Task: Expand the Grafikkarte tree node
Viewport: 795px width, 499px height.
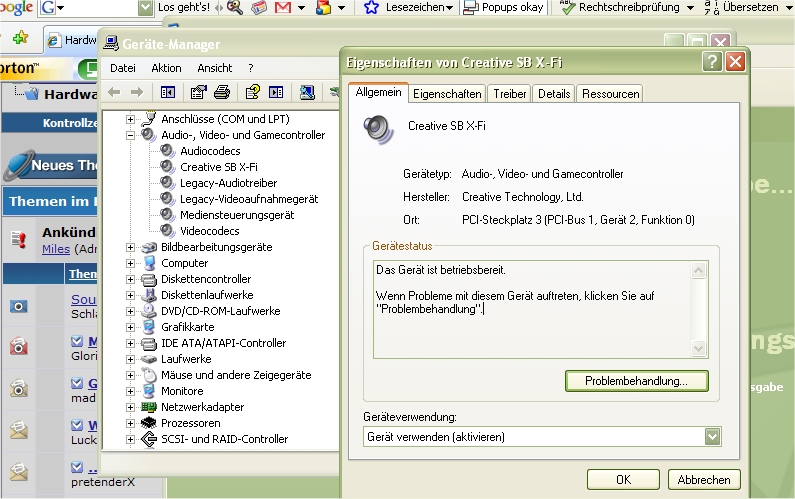Action: click(x=130, y=327)
